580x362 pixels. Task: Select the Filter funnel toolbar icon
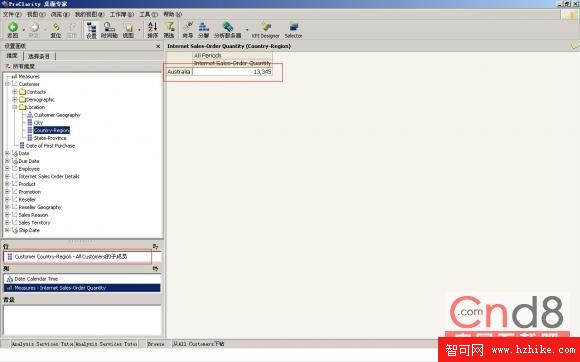tap(169, 30)
